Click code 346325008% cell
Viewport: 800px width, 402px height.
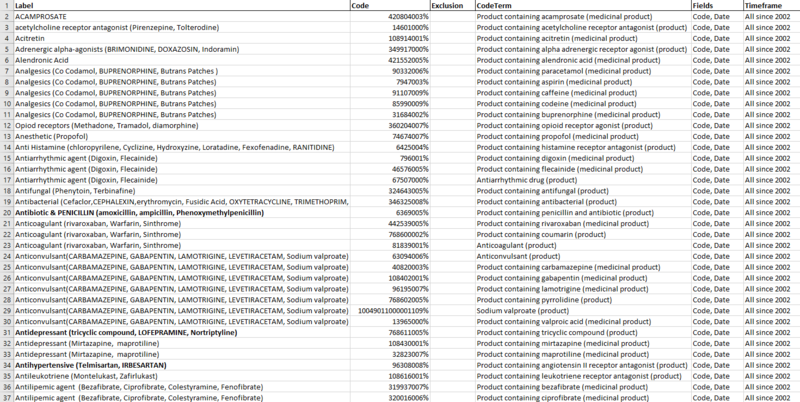coord(390,202)
